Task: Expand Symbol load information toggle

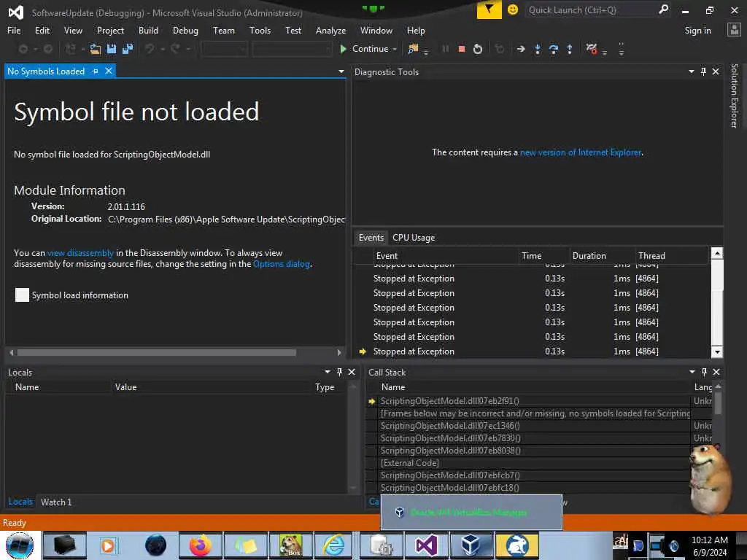Action: (x=22, y=295)
